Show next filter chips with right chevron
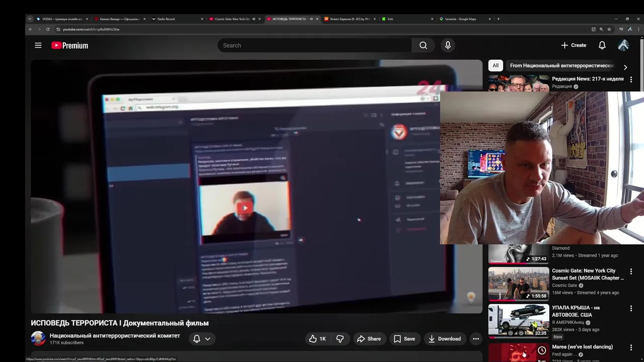Viewport: 644px width, 362px height. pos(625,67)
